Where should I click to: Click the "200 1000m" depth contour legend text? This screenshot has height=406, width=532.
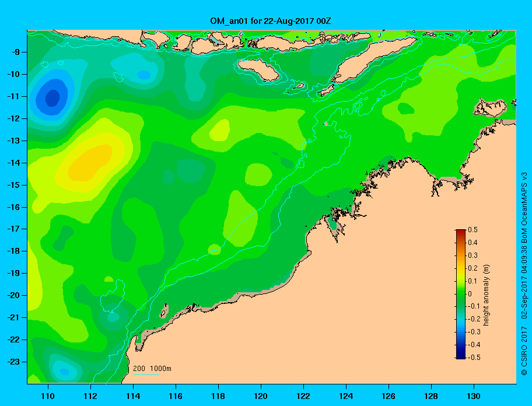click(152, 369)
